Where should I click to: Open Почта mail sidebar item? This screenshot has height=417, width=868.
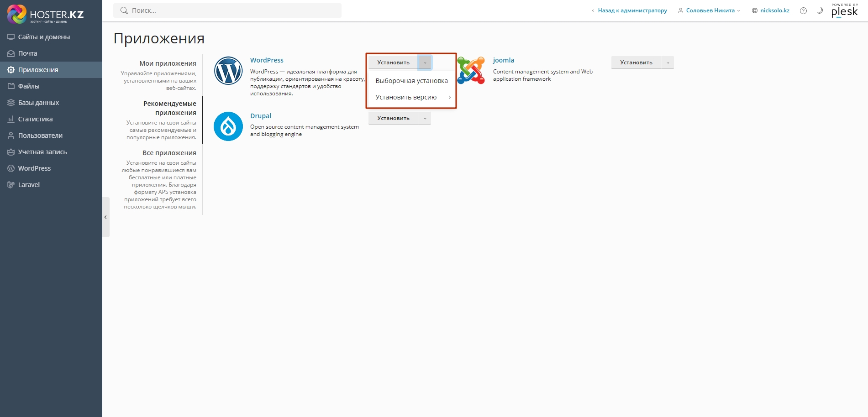(x=51, y=53)
